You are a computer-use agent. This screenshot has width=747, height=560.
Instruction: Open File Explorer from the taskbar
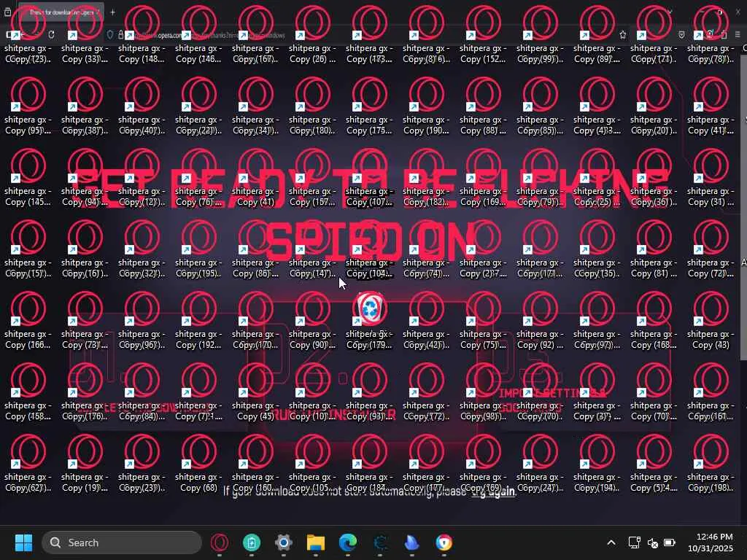tap(315, 542)
